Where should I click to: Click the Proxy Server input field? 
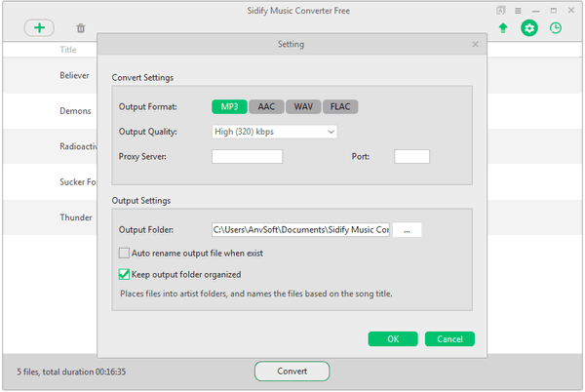coord(248,157)
